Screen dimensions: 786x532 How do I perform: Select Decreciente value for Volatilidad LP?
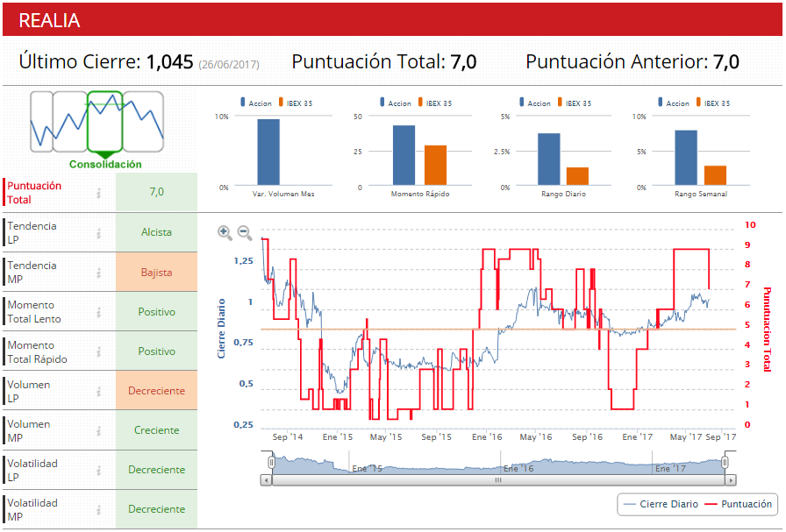[156, 471]
